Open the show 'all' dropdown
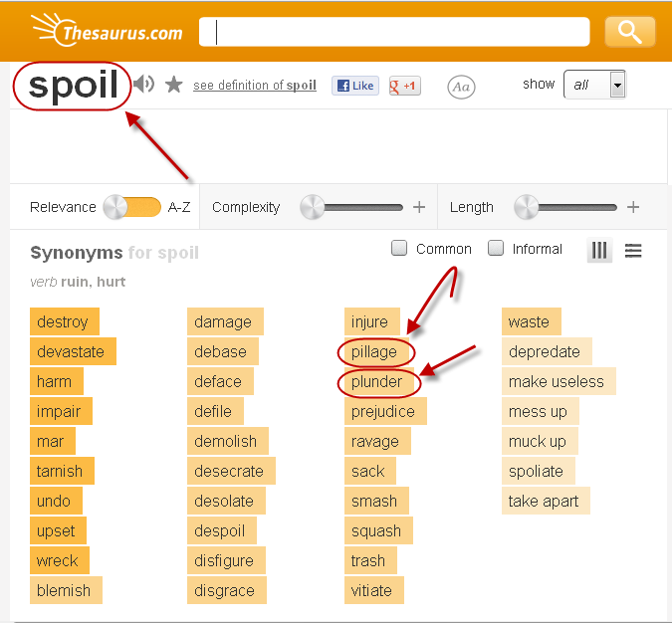 pos(594,86)
